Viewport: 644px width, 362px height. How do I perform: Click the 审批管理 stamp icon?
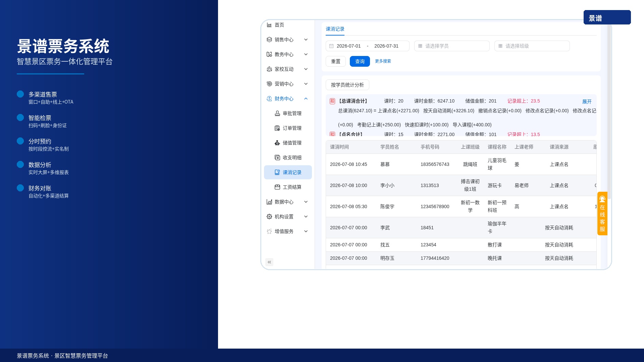(x=277, y=113)
